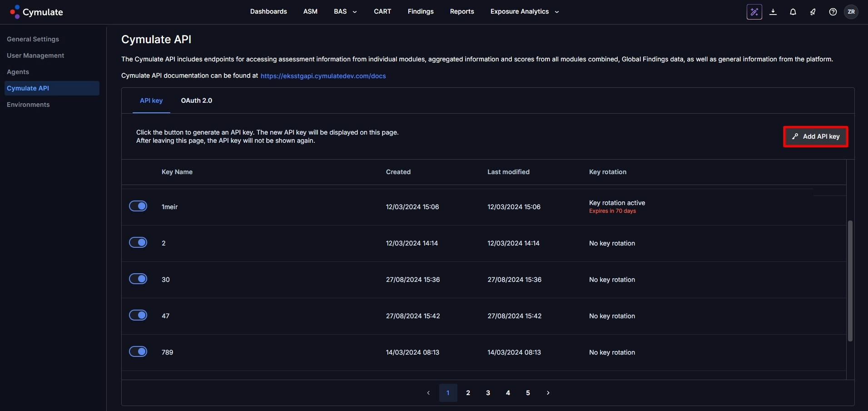Viewport: 868px width, 411px height.
Task: Click the key name 1meir
Action: pyautogui.click(x=169, y=207)
